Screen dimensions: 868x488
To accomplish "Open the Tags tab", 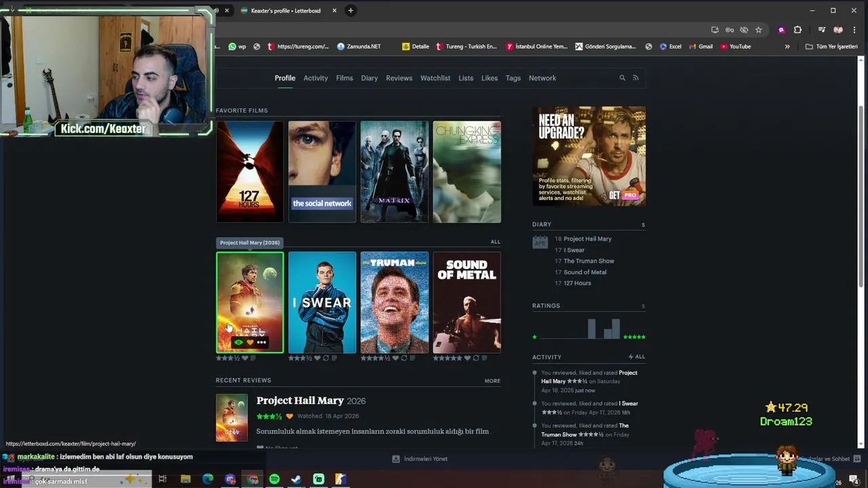I will [x=513, y=78].
